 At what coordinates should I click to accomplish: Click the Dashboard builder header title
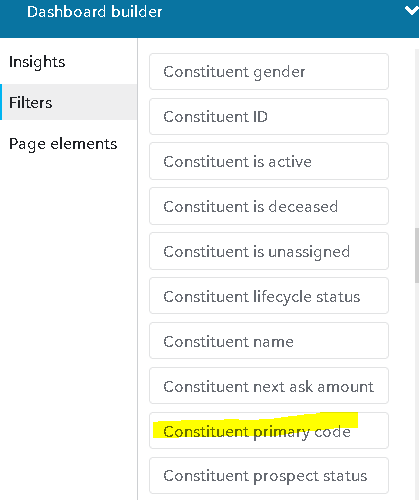click(94, 12)
